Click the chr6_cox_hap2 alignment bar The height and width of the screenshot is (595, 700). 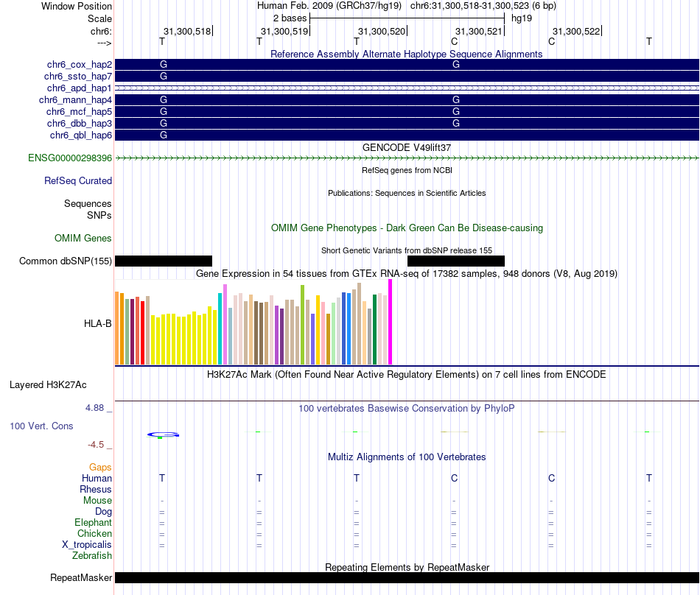[x=407, y=65]
